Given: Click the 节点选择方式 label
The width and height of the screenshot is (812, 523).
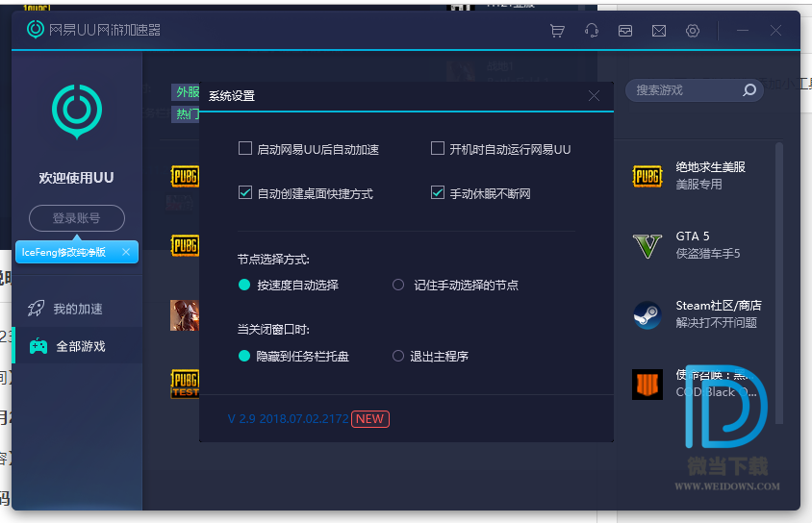Looking at the screenshot, I should tap(273, 260).
